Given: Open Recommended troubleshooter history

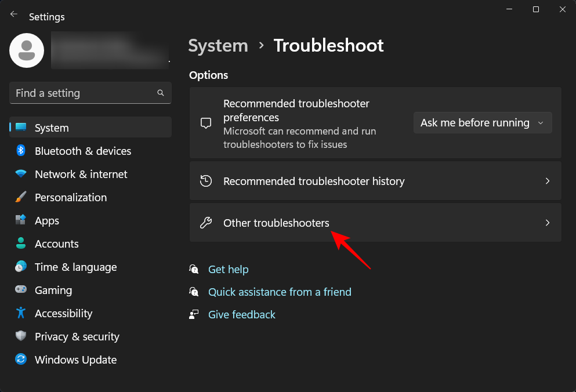Looking at the screenshot, I should (375, 180).
